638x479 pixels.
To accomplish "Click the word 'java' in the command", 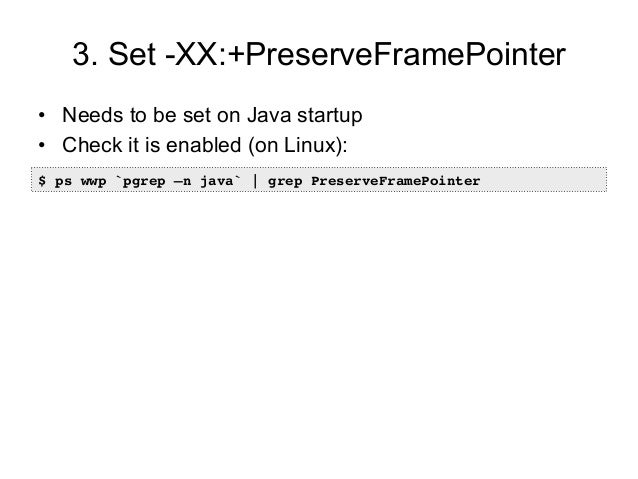I will (x=218, y=181).
